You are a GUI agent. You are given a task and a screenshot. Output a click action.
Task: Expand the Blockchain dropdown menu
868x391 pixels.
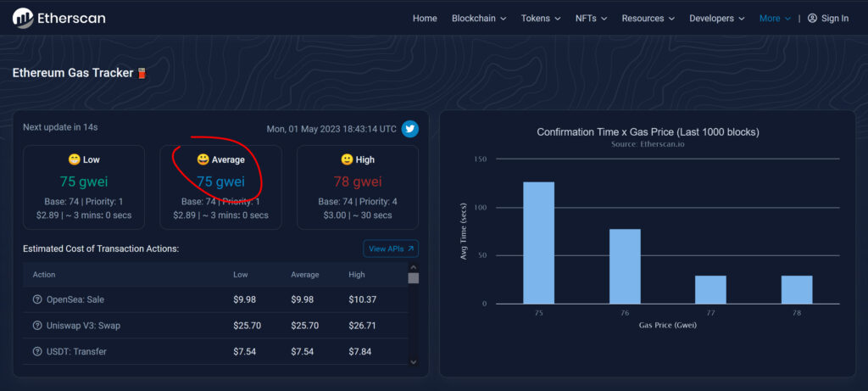pos(479,19)
